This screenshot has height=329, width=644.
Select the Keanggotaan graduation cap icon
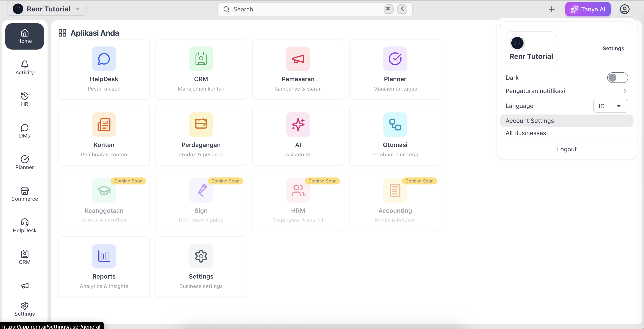[x=104, y=191]
